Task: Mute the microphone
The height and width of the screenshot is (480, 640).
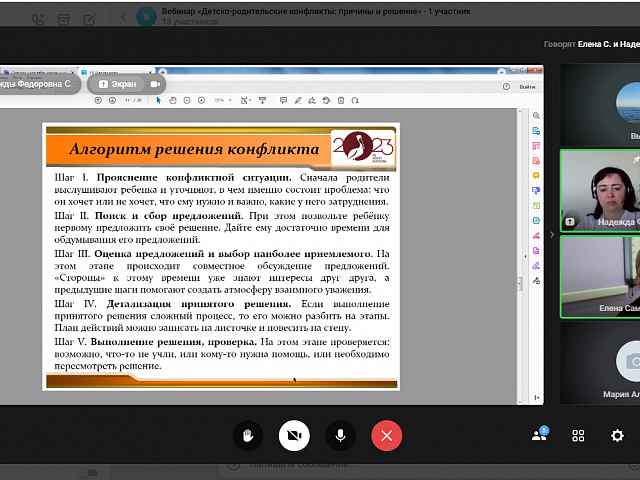Action: coord(340,435)
